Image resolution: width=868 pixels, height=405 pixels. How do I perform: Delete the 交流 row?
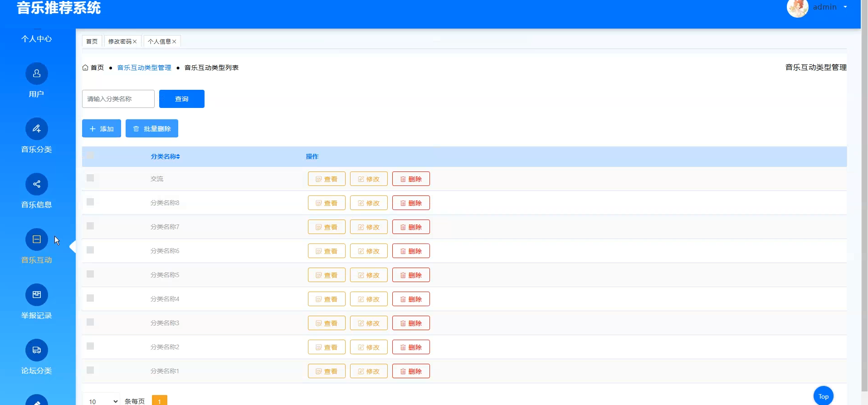click(411, 179)
